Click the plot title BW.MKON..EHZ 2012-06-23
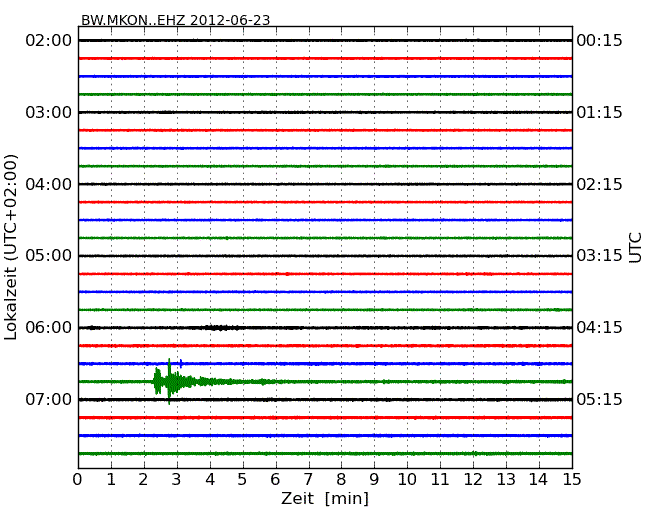 [x=175, y=20]
